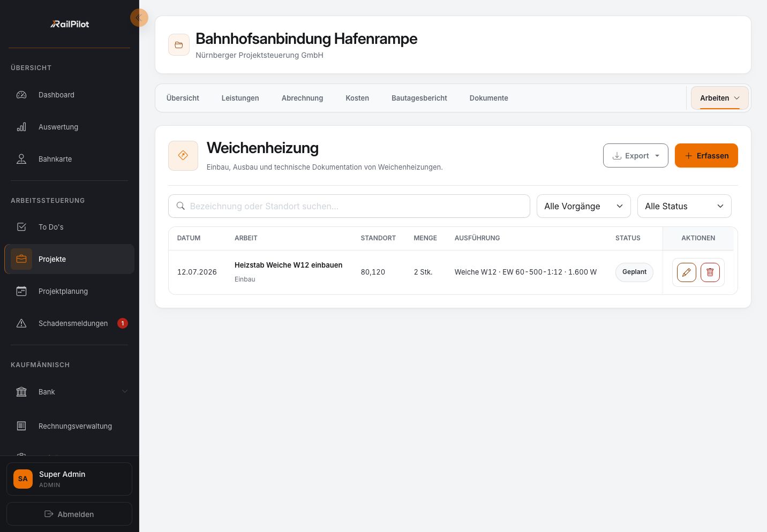The height and width of the screenshot is (532, 767).
Task: Open Rechnungsverwaltung
Action: tap(69, 426)
